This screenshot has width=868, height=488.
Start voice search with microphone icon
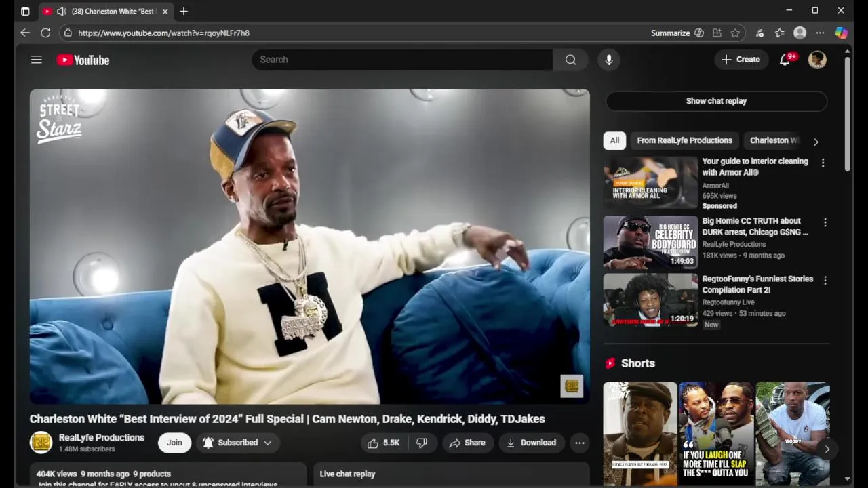[609, 60]
